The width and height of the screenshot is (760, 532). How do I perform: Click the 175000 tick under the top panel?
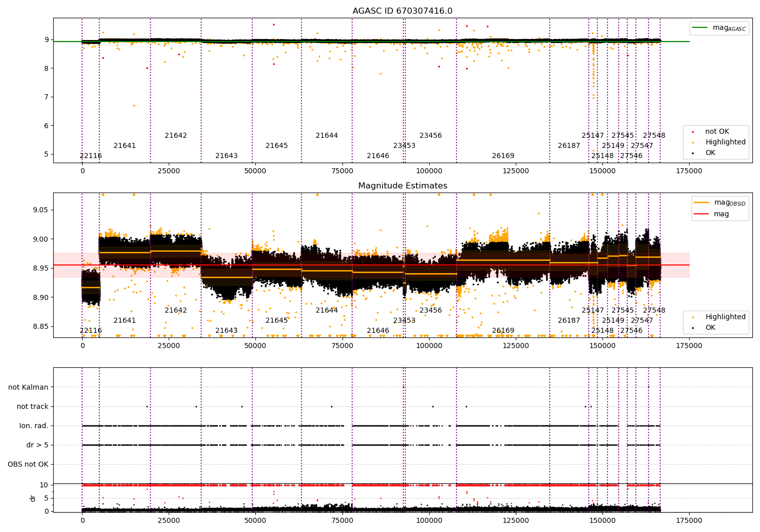coord(689,171)
